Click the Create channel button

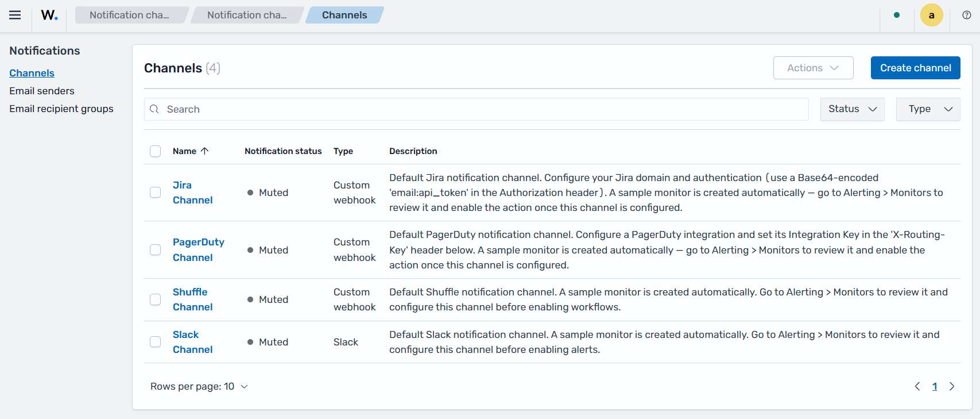coord(916,68)
